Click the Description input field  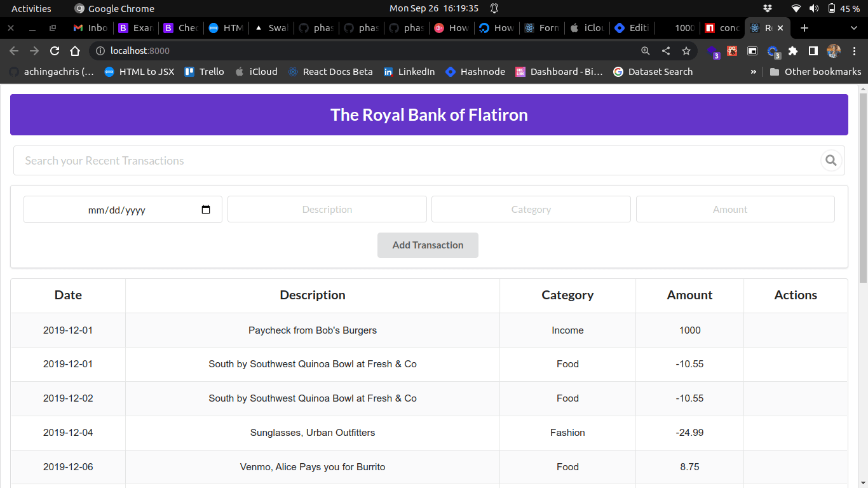[x=327, y=209]
